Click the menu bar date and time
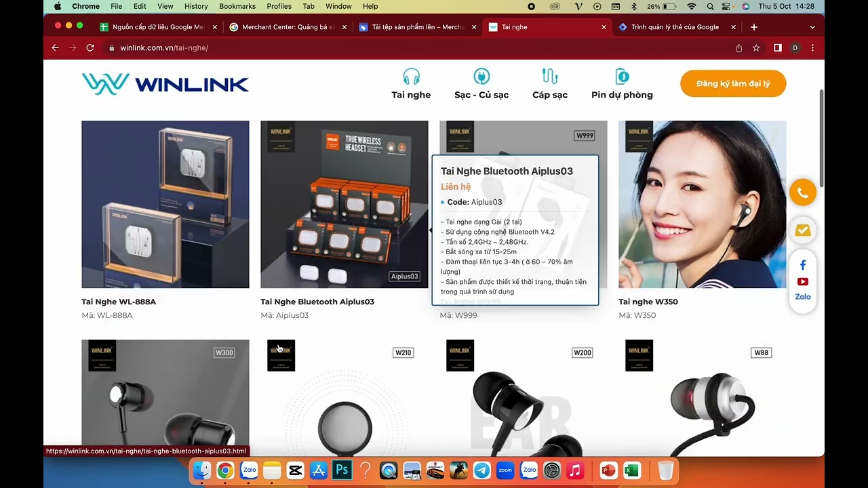This screenshot has width=868, height=488. 786,6
